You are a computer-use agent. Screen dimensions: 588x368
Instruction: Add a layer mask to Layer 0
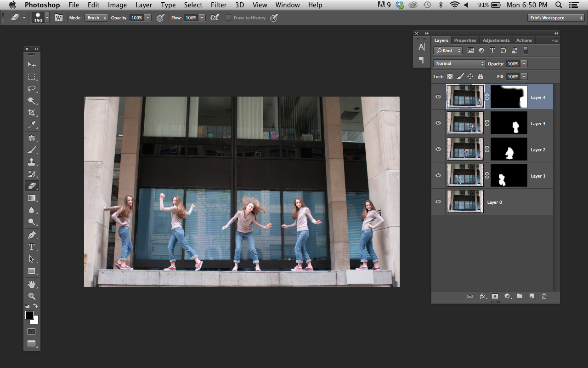495,296
